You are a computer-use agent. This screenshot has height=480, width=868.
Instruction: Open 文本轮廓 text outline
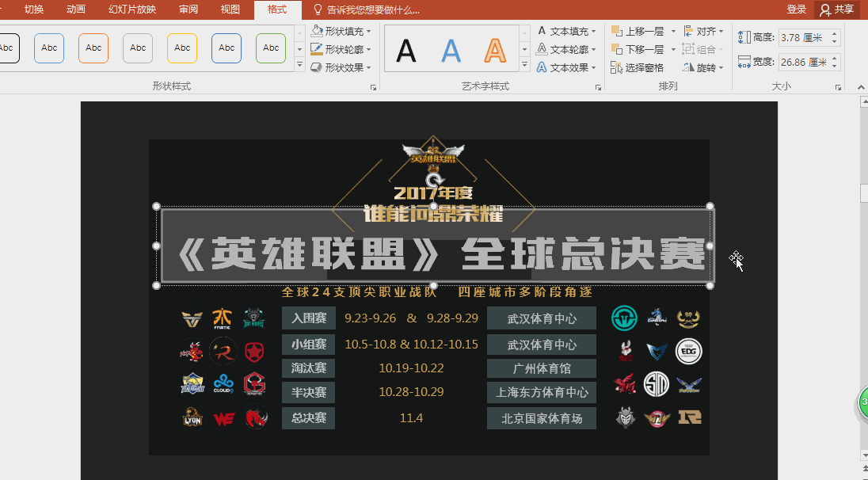coord(566,49)
